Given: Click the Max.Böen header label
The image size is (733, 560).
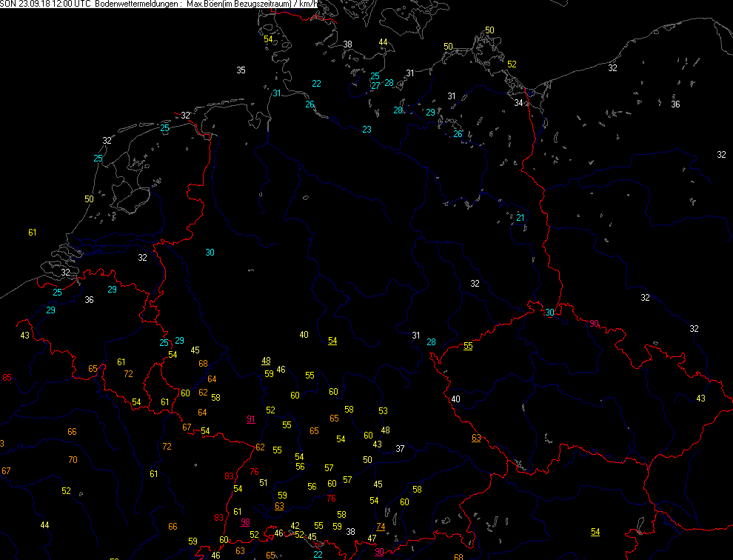Looking at the screenshot, I should coord(205,4).
